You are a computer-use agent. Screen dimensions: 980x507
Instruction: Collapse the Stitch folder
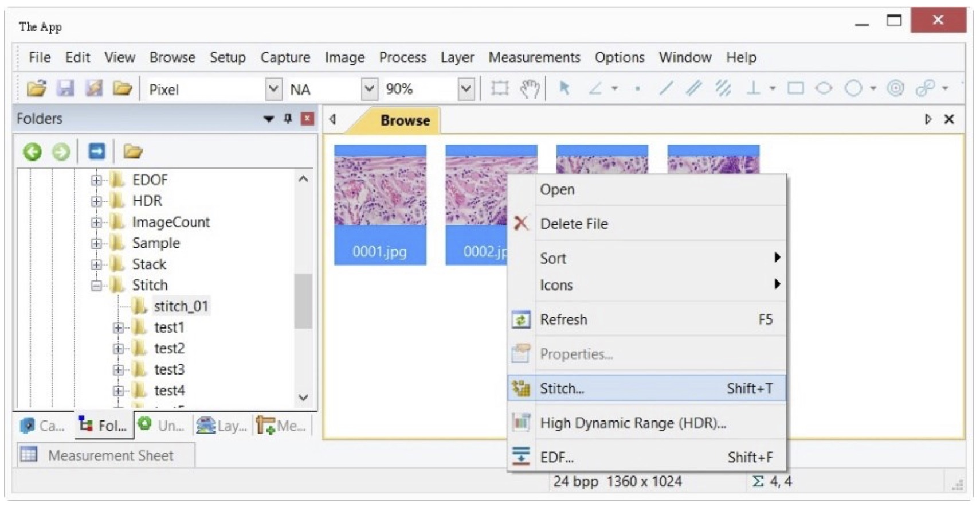(96, 285)
